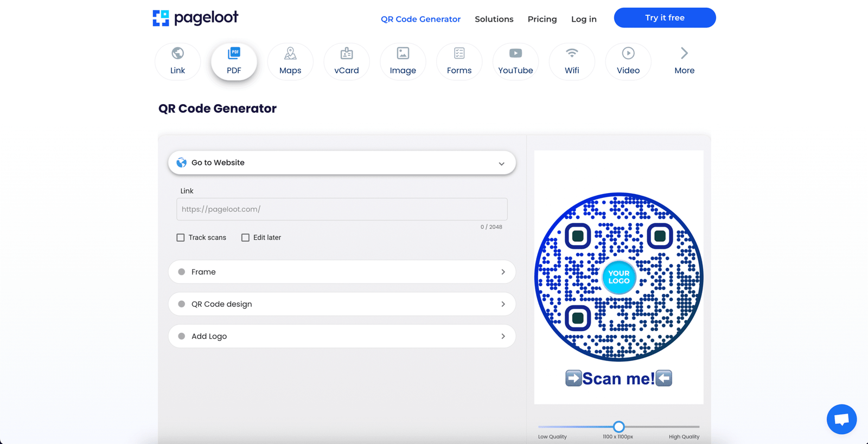The width and height of the screenshot is (868, 444).
Task: Choose the Video QR type icon
Action: tap(628, 61)
